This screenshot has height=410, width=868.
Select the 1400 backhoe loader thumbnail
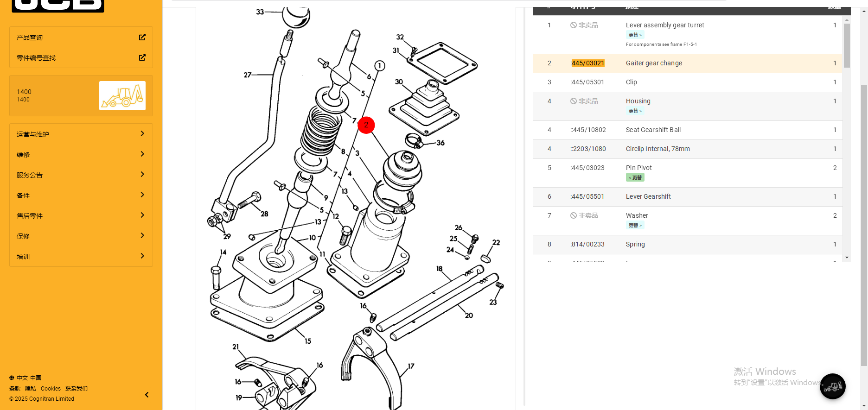[122, 96]
